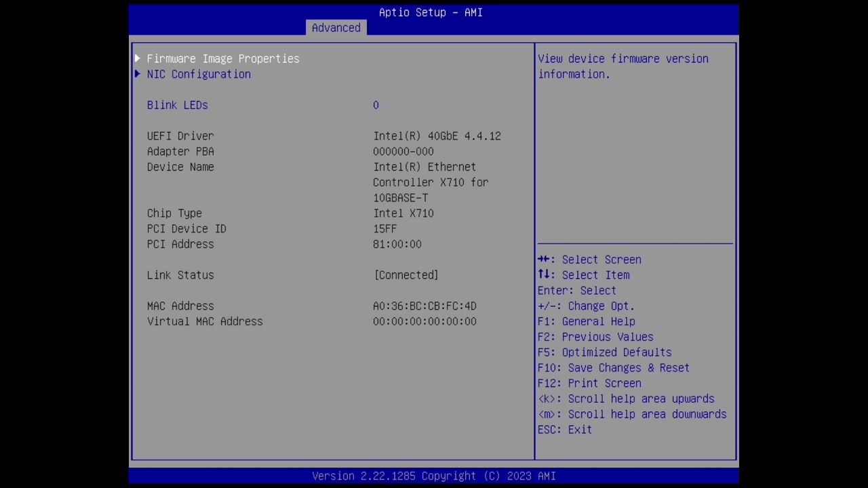The height and width of the screenshot is (488, 868).
Task: Click the Device Name label
Action: click(x=180, y=167)
